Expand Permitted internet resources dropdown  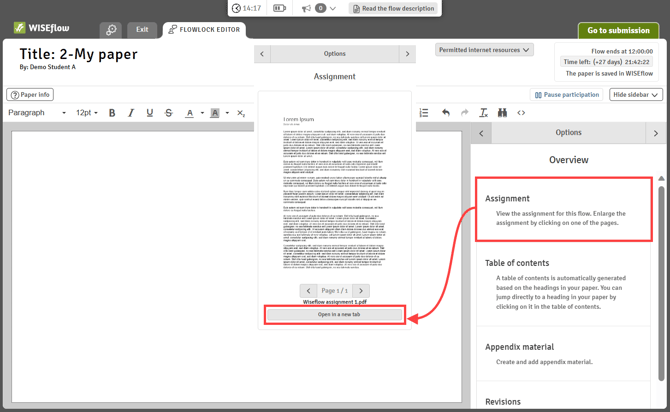(x=484, y=50)
